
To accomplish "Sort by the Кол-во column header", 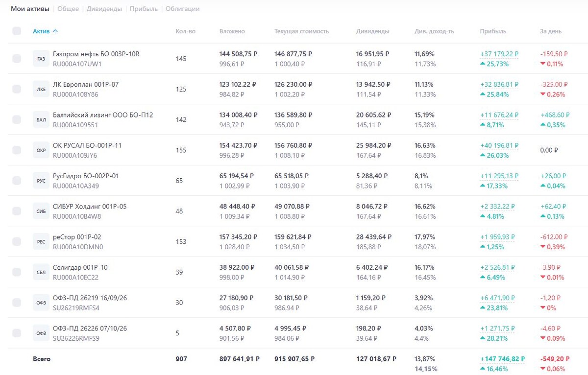I will click(185, 31).
